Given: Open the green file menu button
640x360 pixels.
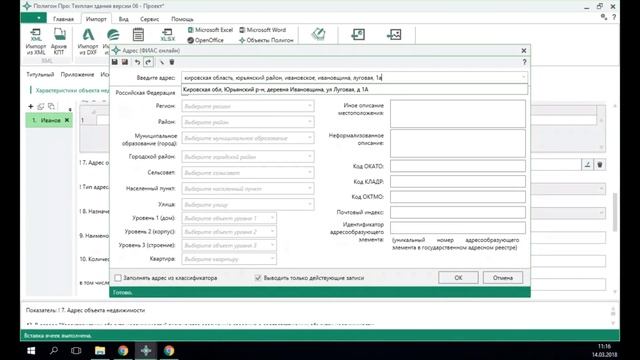Looking at the screenshot, I should coord(33,18).
